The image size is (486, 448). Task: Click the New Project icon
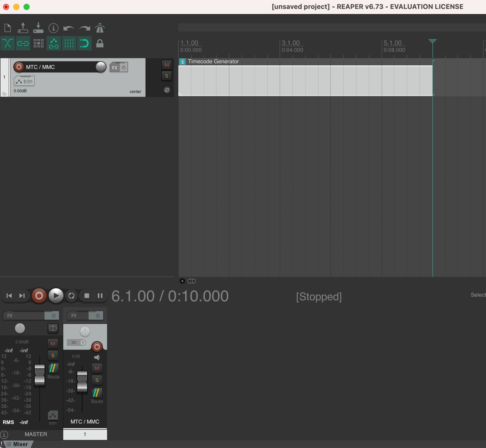pos(7,28)
